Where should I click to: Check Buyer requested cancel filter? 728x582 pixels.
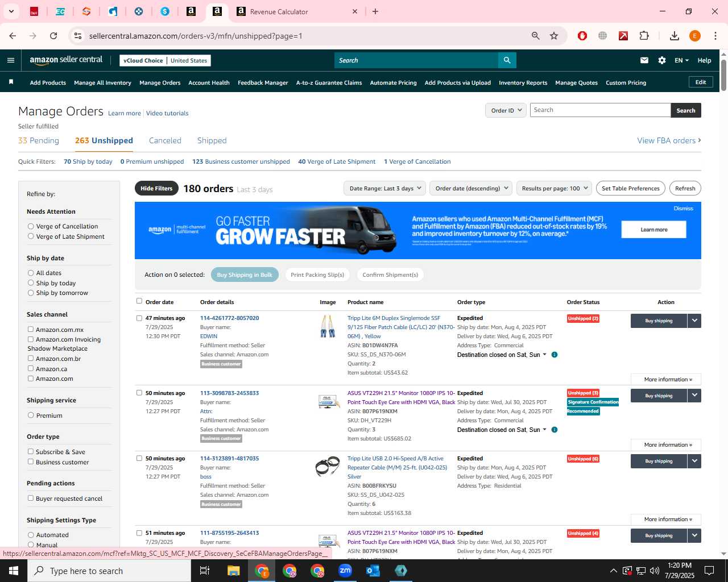(31, 498)
